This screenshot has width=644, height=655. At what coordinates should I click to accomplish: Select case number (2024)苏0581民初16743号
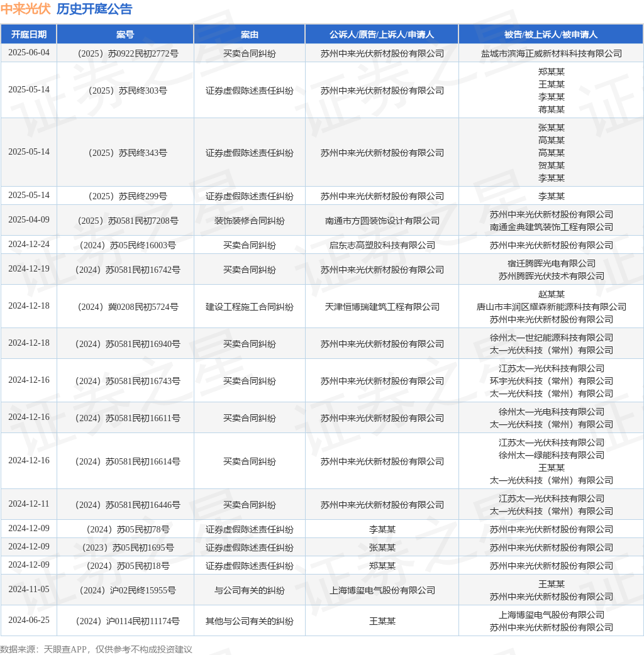[x=125, y=382]
